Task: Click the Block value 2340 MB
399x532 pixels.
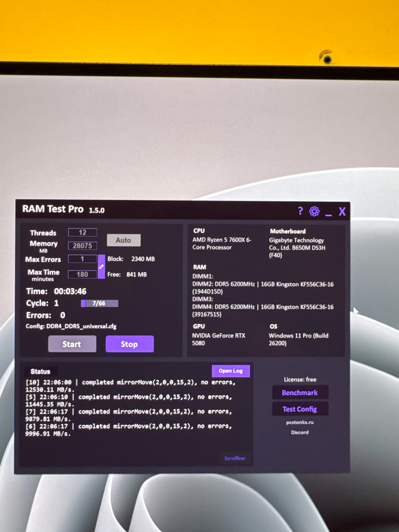Action: [x=143, y=259]
